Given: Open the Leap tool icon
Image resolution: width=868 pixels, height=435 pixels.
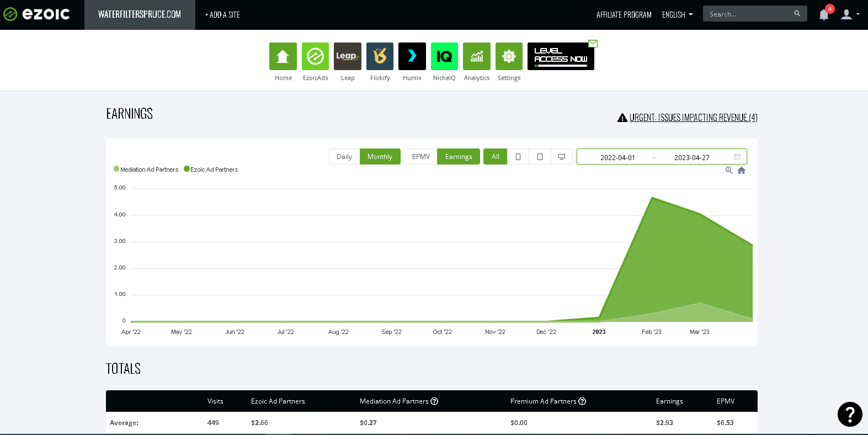Looking at the screenshot, I should coord(348,56).
